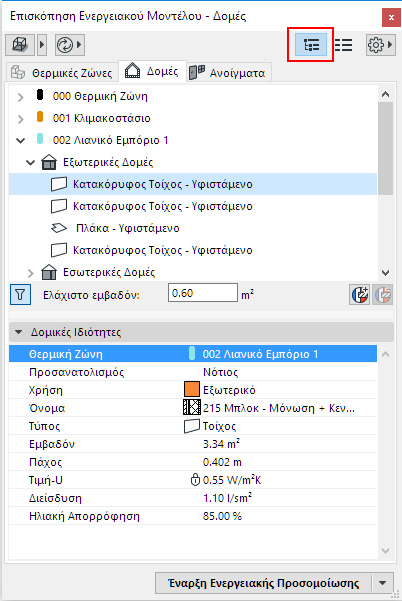
Task: Click the Δομές tab house icon
Action: [x=133, y=71]
